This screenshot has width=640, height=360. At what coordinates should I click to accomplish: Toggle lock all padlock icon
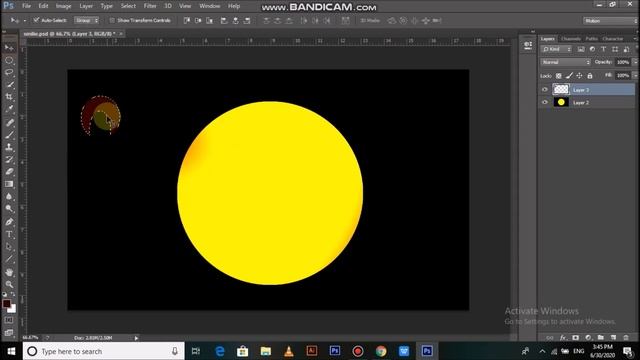[590, 76]
